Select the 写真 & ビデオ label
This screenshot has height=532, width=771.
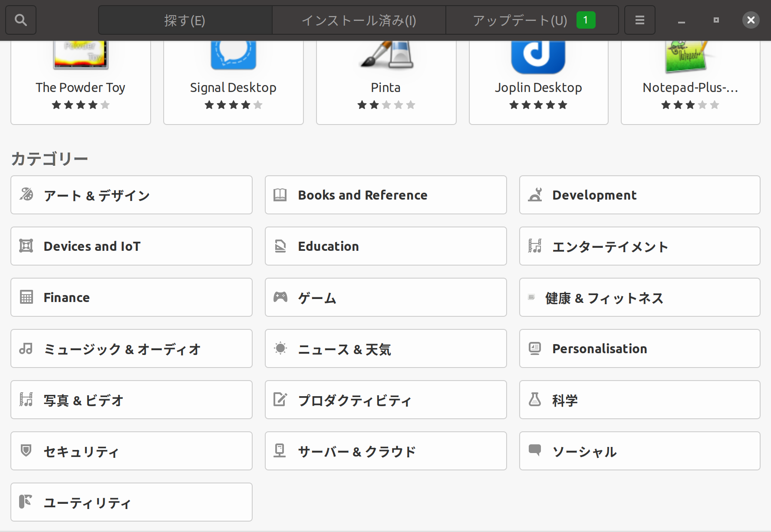point(83,401)
